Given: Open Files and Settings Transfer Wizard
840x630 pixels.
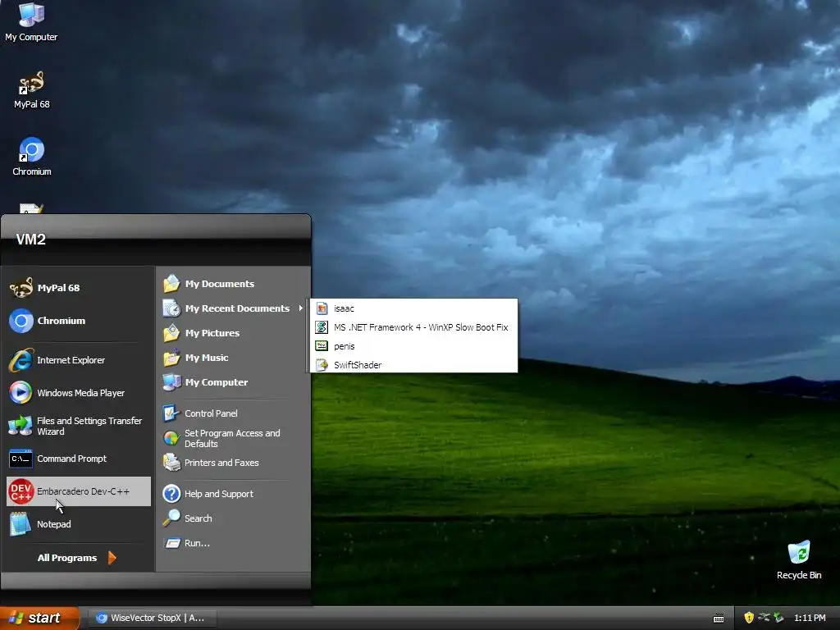Looking at the screenshot, I should click(x=78, y=426).
